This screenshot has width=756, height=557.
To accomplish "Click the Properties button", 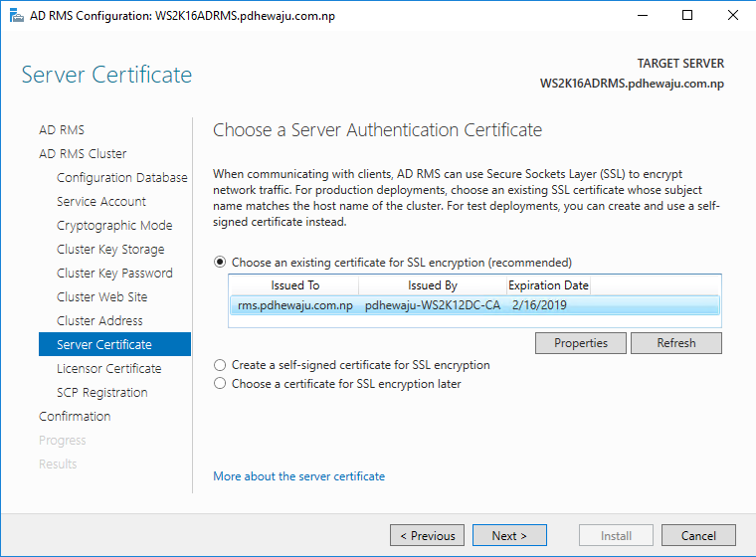I will click(x=581, y=343).
